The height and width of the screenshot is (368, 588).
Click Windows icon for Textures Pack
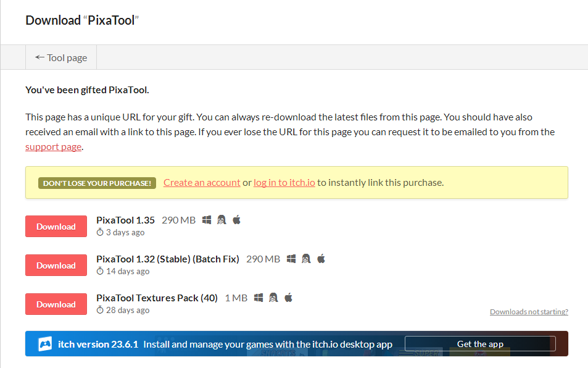pos(259,298)
